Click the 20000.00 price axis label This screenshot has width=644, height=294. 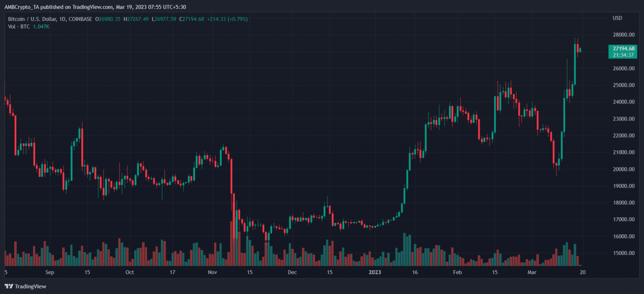622,169
